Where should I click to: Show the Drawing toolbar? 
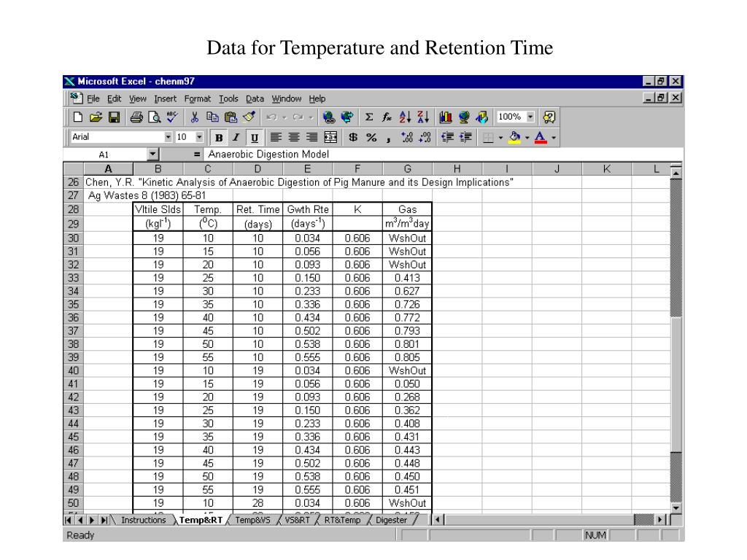coord(481,117)
